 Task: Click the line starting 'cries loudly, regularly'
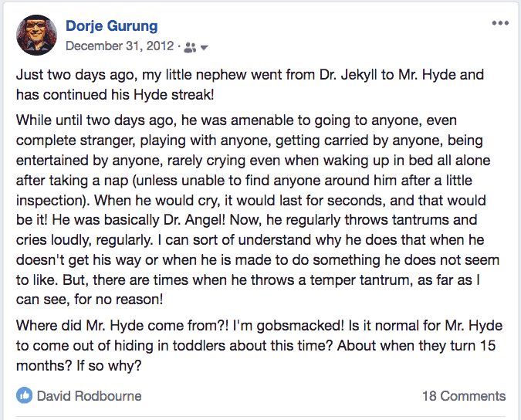[x=250, y=240]
